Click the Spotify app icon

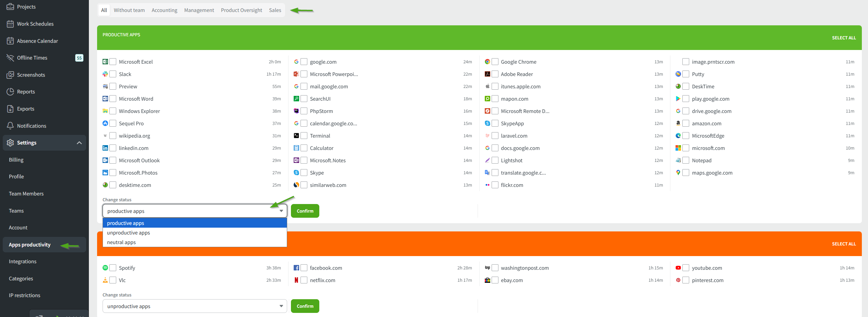[x=105, y=268]
